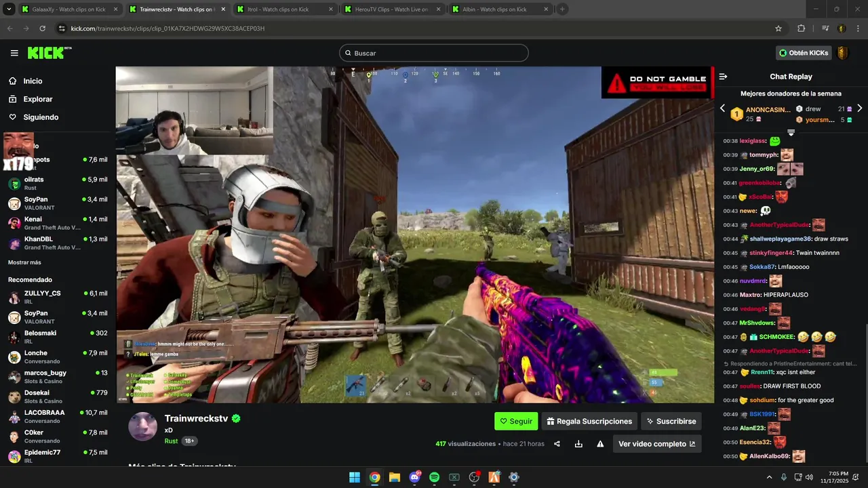Open Kenai channel in sidebar
This screenshot has width=868, height=488.
point(58,223)
